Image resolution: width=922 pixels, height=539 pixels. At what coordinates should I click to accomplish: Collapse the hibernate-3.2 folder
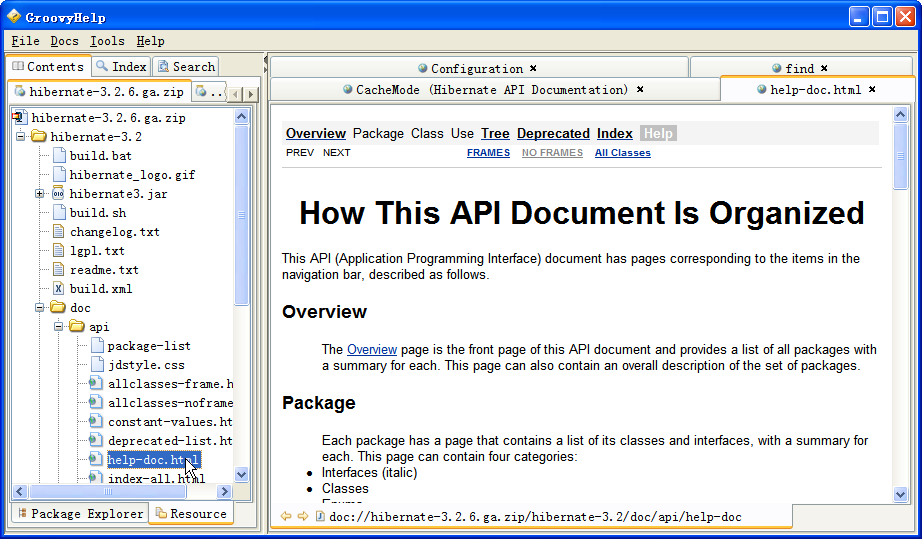20,137
